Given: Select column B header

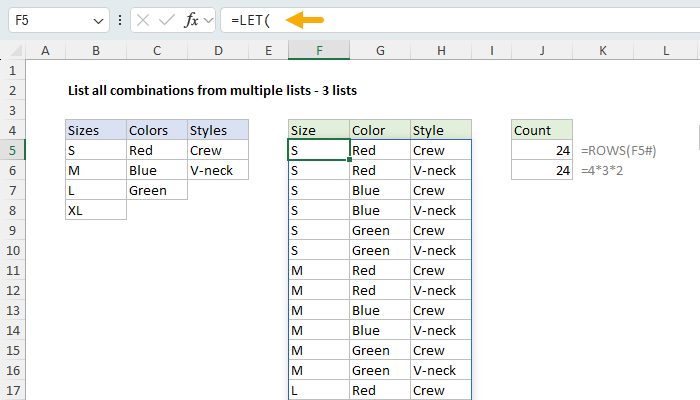Looking at the screenshot, I should (x=96, y=50).
